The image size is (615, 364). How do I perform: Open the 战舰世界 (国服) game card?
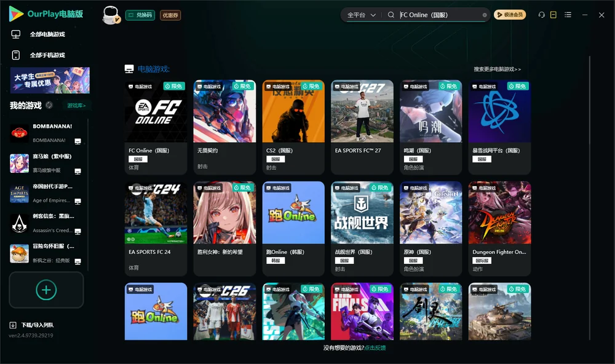click(x=362, y=229)
